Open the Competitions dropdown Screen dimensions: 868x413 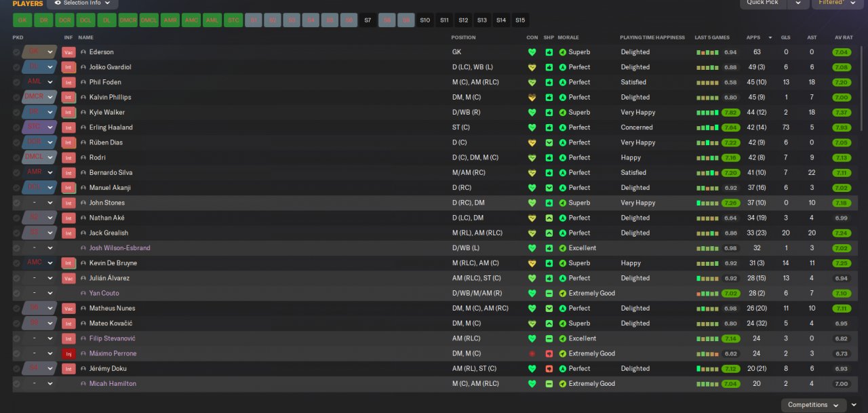[x=813, y=405]
